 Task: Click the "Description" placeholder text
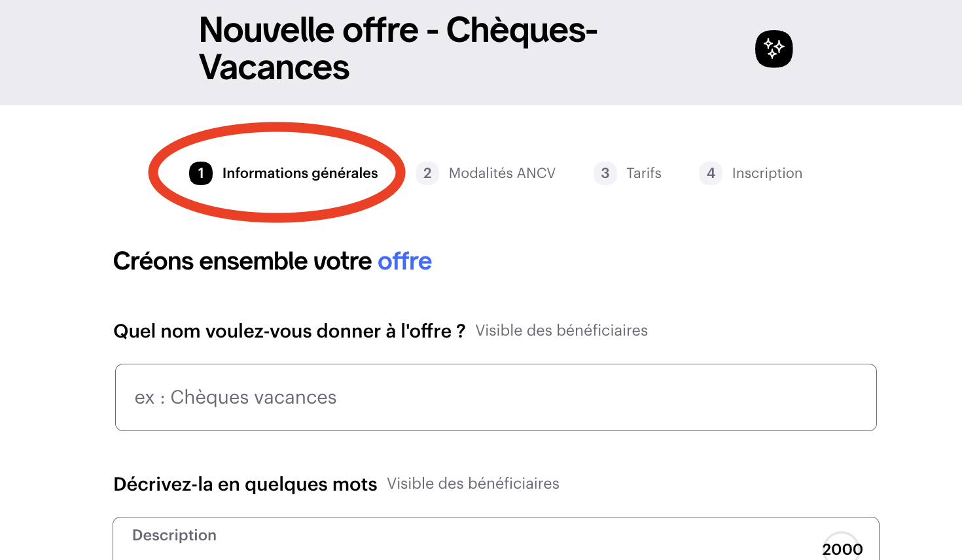pyautogui.click(x=174, y=535)
